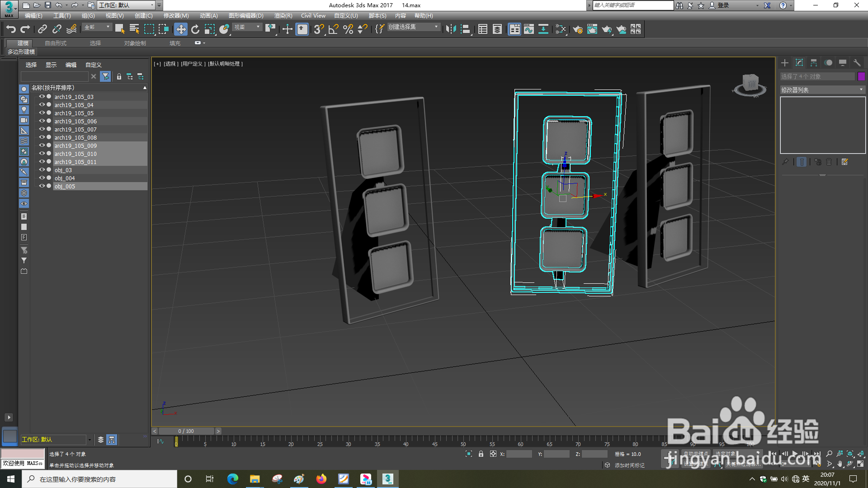Open the named selection set dropdown
This screenshot has width=868, height=488.
[436, 27]
